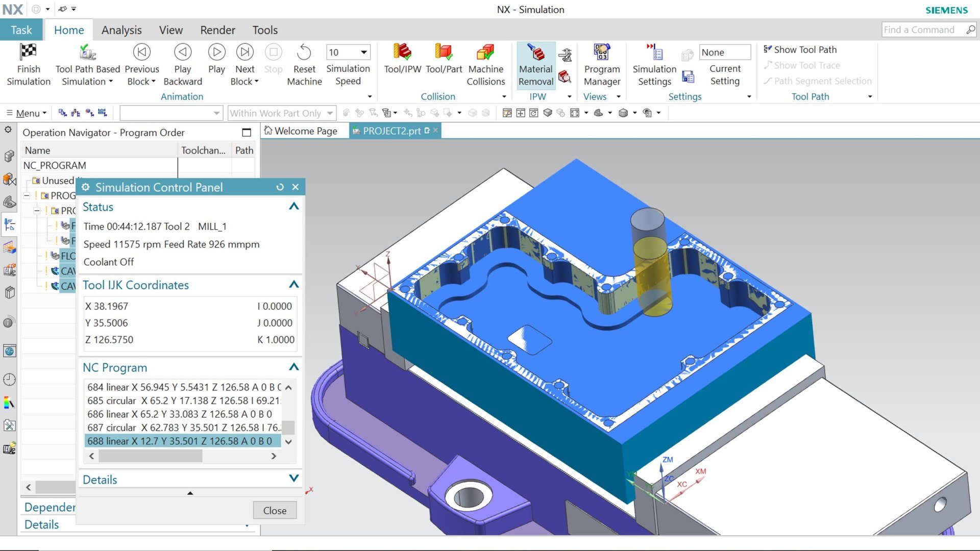Open the Program Manager
The image size is (980, 551).
602,52
